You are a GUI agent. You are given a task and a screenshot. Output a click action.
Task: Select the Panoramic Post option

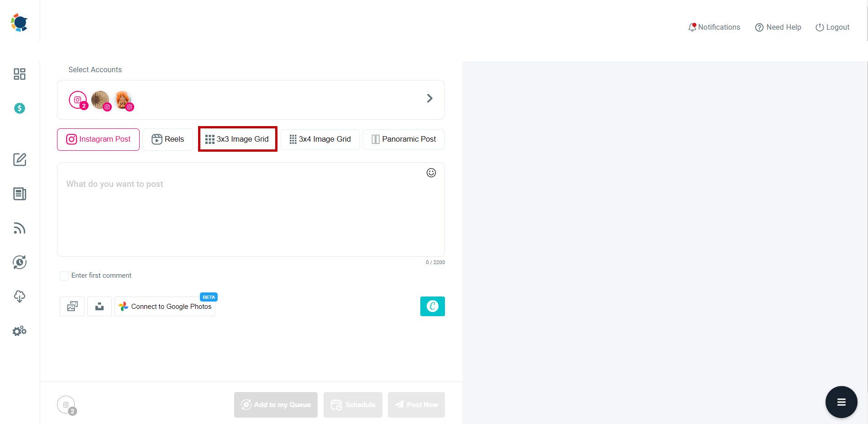pos(403,139)
